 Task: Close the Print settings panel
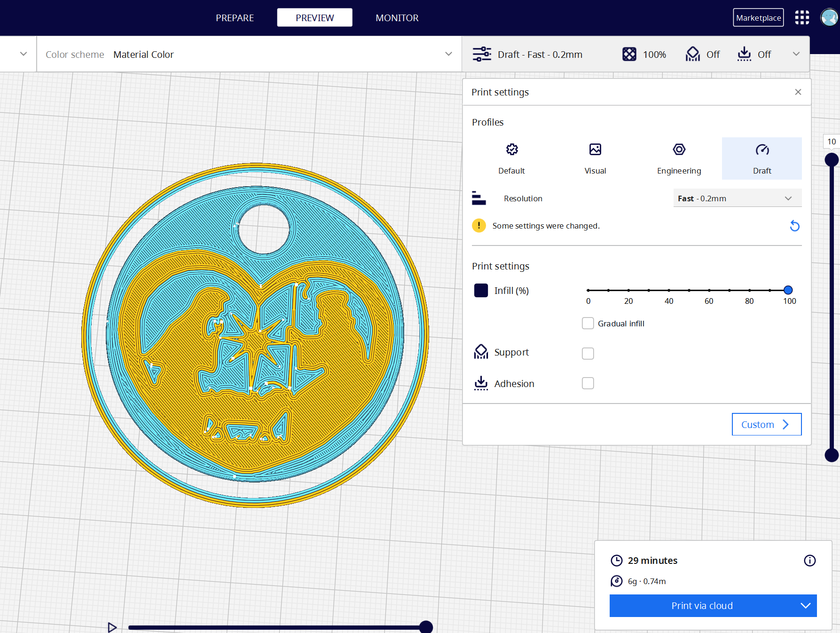click(798, 92)
